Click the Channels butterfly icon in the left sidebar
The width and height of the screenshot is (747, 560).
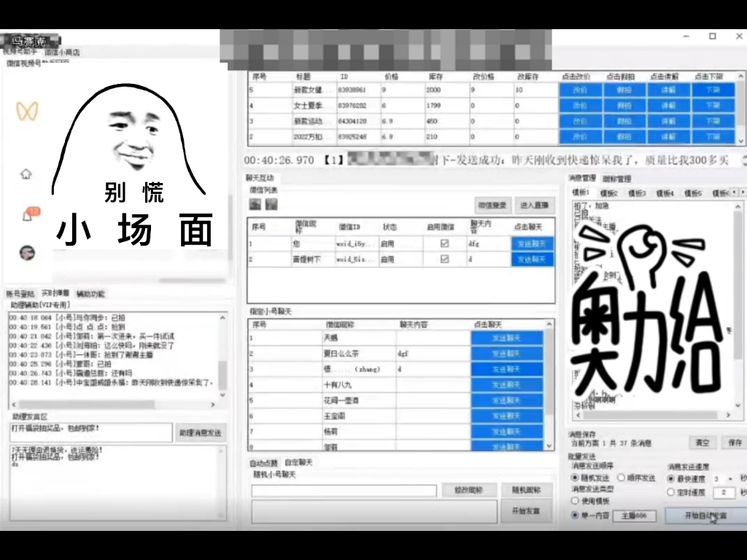pyautogui.click(x=26, y=113)
